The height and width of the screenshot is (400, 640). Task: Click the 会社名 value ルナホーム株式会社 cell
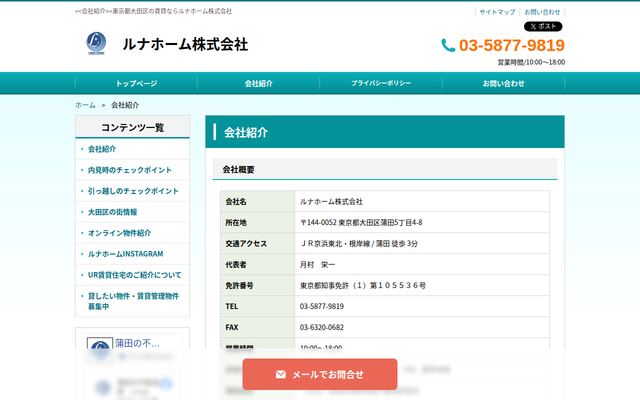point(422,202)
